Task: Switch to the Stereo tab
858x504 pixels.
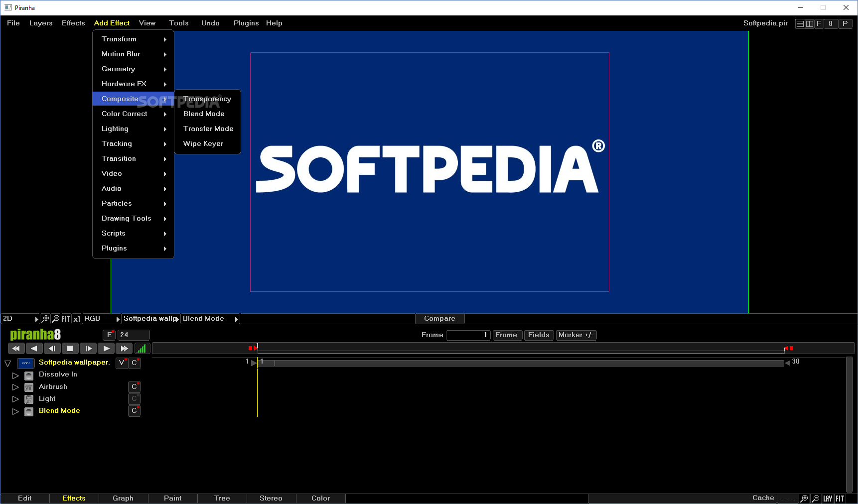Action: [x=271, y=499]
